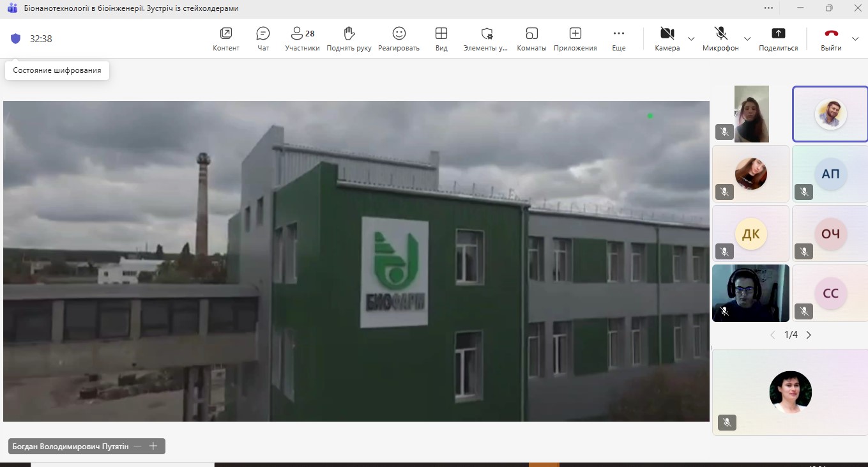This screenshot has width=868, height=467.
Task: Click the encryption status shield icon
Action: (16, 38)
